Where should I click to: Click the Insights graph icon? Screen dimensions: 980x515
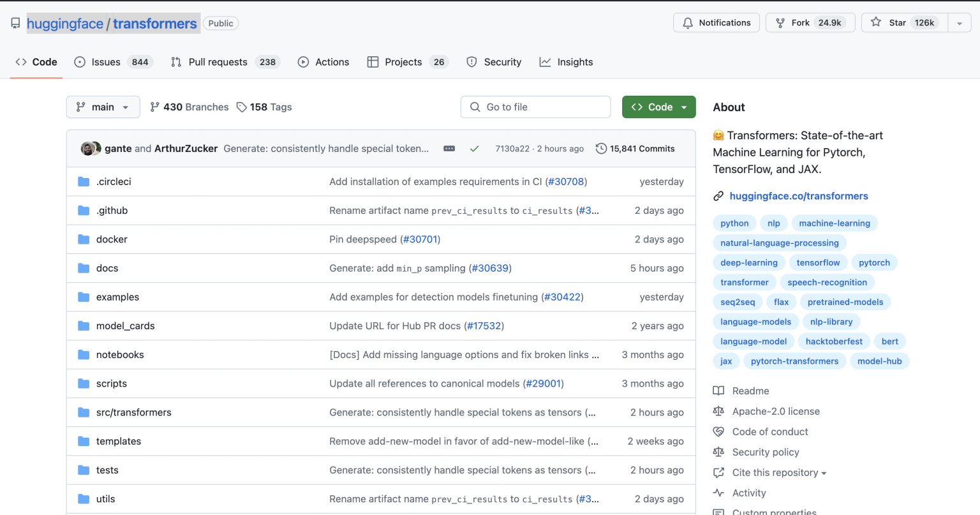544,61
